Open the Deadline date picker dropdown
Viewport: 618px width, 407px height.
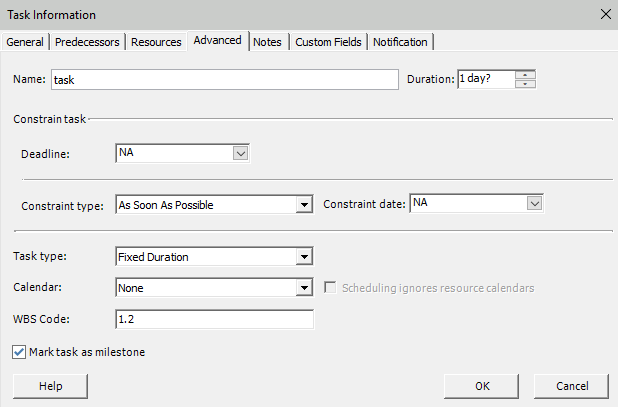pos(240,153)
